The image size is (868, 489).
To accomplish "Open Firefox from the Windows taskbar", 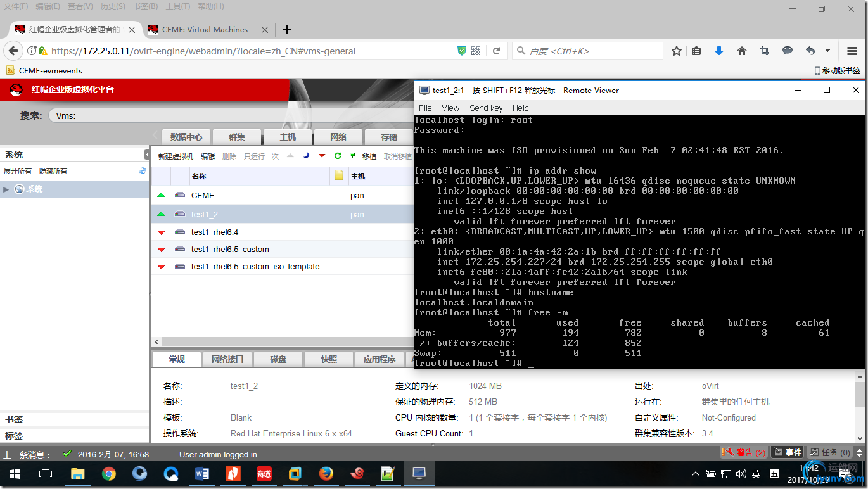I will (x=326, y=474).
